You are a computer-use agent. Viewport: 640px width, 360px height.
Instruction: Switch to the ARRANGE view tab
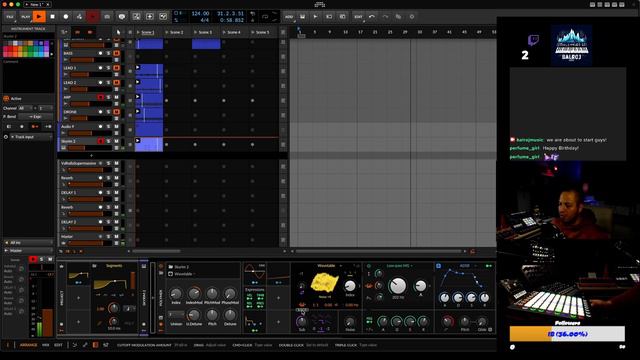(29, 345)
